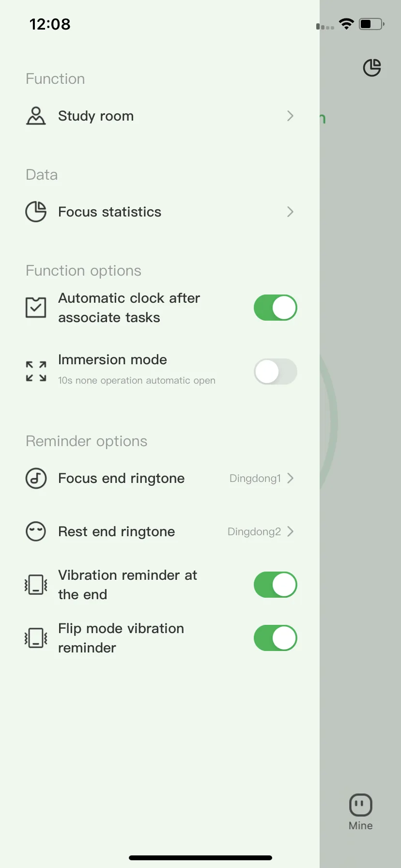Change Focus end ringtone from Dingdong1

click(262, 478)
